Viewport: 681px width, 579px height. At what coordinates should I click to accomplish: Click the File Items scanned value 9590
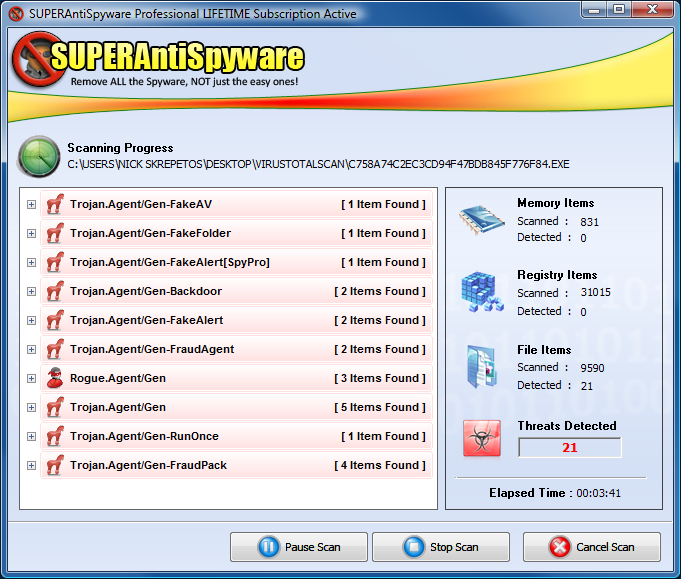[x=592, y=368]
